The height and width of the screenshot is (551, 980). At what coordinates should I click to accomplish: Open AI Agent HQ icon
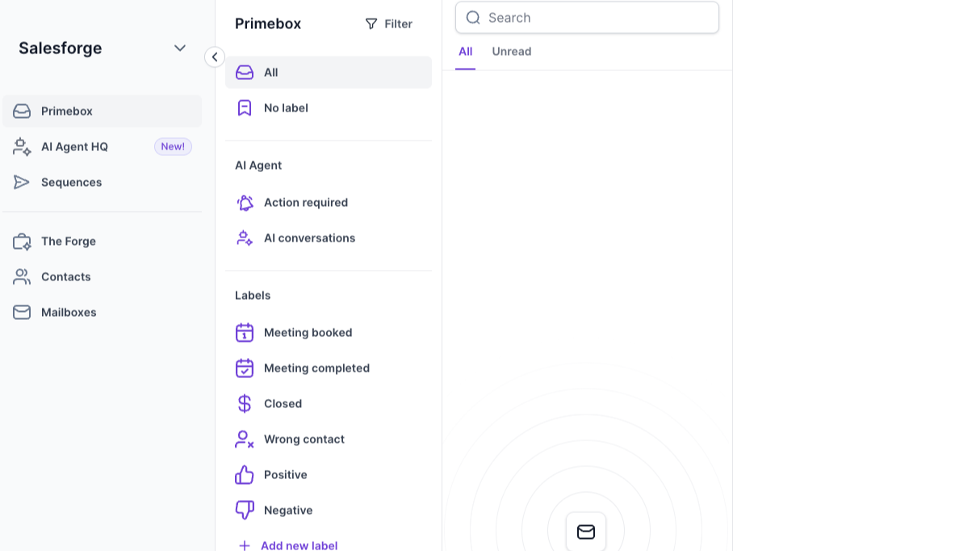tap(22, 147)
